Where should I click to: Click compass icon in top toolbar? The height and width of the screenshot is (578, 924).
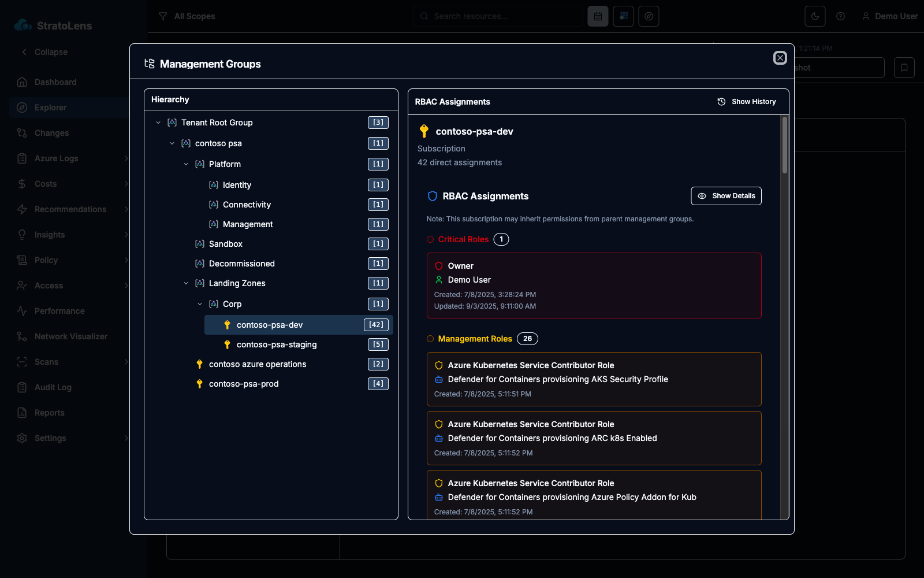click(649, 16)
